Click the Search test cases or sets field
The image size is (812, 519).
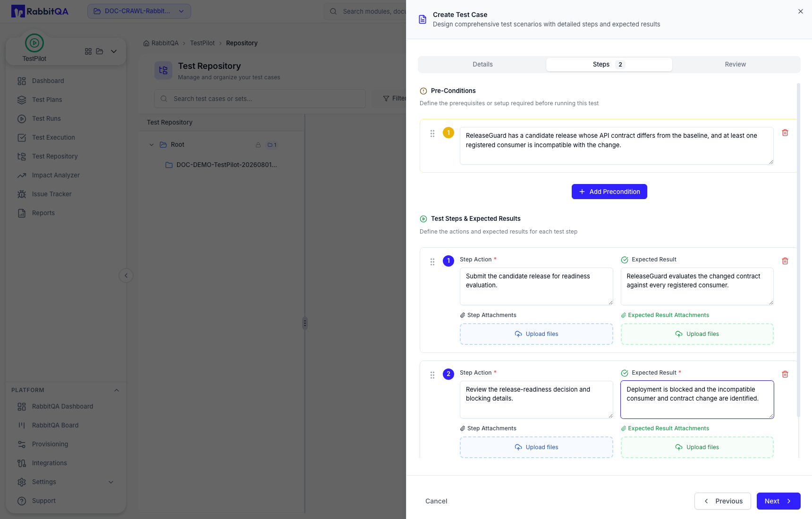point(260,99)
